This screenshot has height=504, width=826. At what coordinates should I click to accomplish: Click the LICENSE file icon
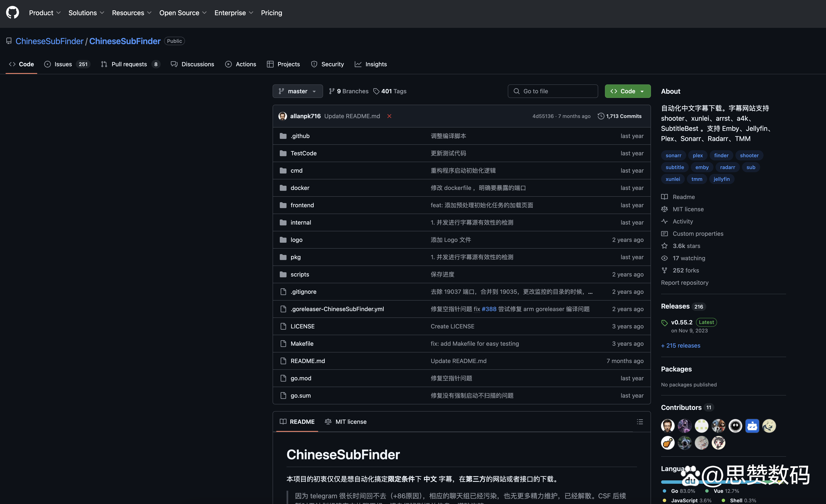[x=283, y=326]
